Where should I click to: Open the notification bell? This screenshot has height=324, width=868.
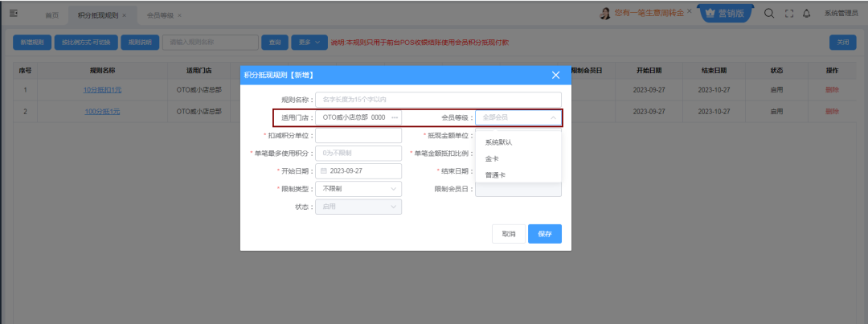point(806,14)
